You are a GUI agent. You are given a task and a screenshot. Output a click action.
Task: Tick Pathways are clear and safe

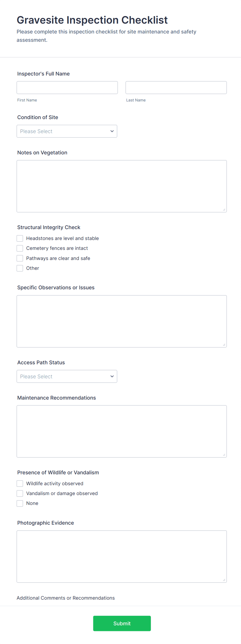click(x=20, y=258)
